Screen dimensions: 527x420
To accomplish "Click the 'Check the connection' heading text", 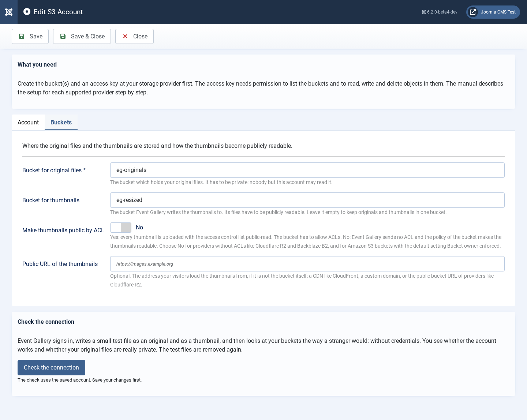I will [x=46, y=322].
